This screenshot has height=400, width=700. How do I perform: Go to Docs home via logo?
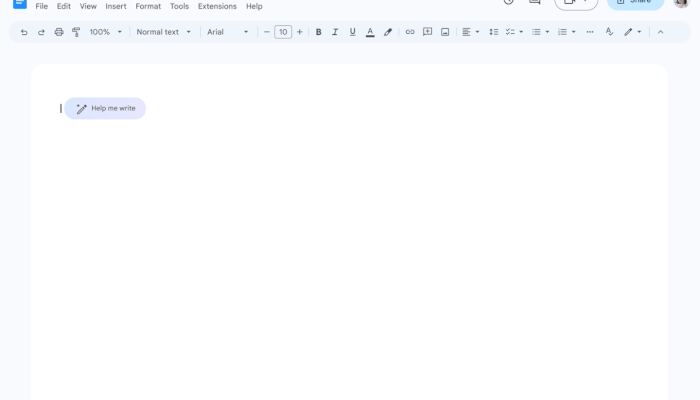[x=20, y=4]
